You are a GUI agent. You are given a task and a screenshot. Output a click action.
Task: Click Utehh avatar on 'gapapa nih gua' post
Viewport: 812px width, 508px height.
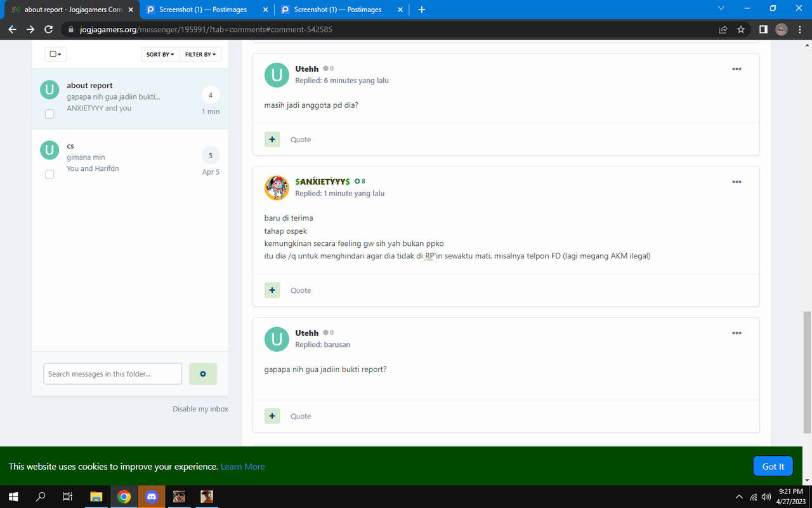click(277, 339)
